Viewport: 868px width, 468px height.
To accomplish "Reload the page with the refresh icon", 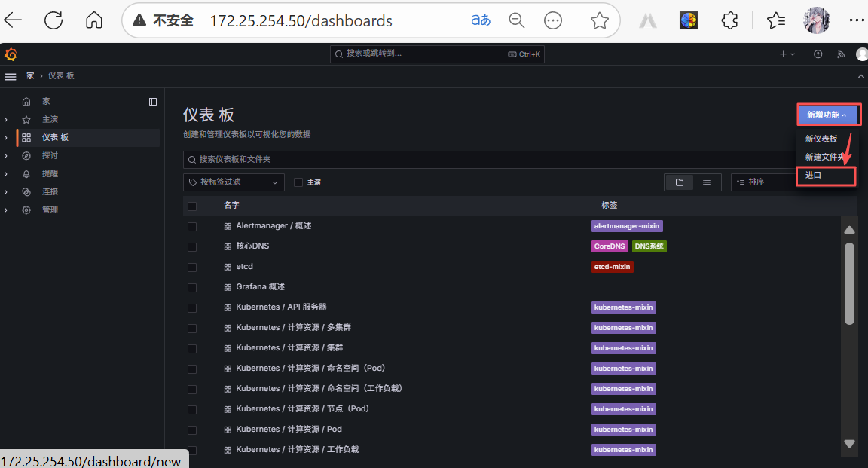I will pyautogui.click(x=53, y=20).
